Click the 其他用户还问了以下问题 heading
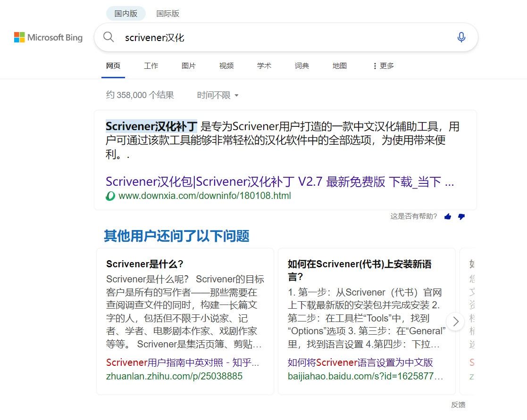Screen dimensions: 527x420 point(176,236)
